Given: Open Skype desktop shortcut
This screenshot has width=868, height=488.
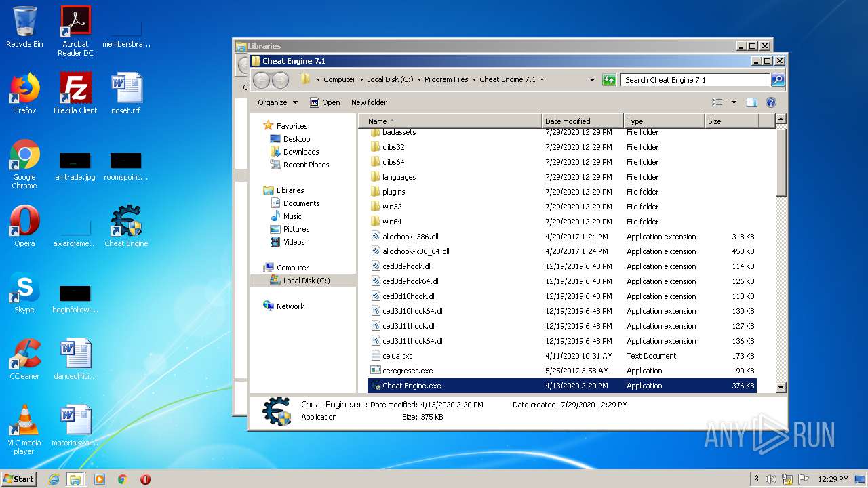Looking at the screenshot, I should click(x=24, y=293).
